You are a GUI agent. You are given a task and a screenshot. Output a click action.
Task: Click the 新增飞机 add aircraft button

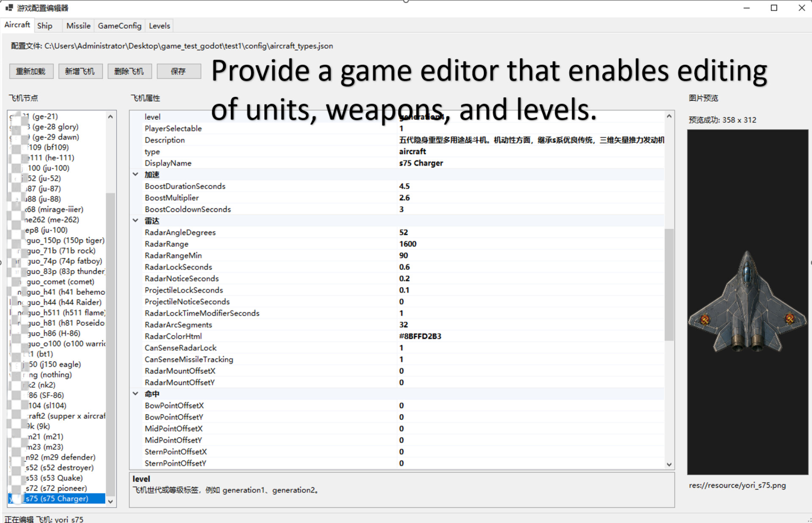[80, 71]
